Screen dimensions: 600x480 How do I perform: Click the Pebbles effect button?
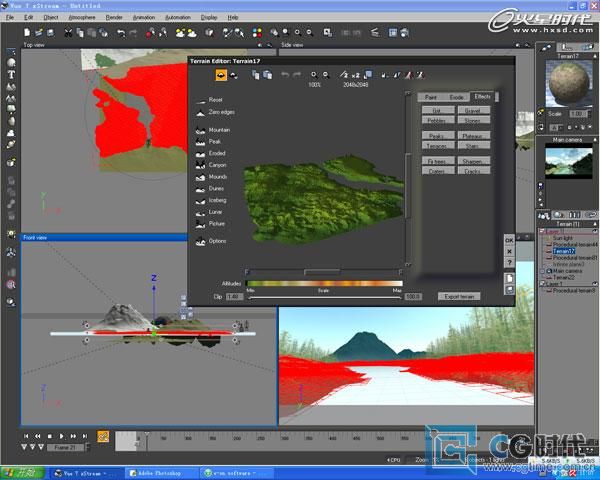[x=438, y=120]
